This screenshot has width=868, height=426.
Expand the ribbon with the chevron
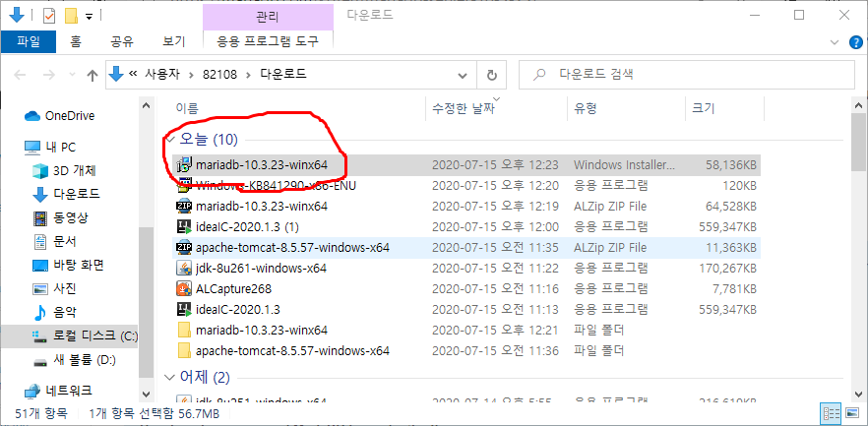click(835, 42)
